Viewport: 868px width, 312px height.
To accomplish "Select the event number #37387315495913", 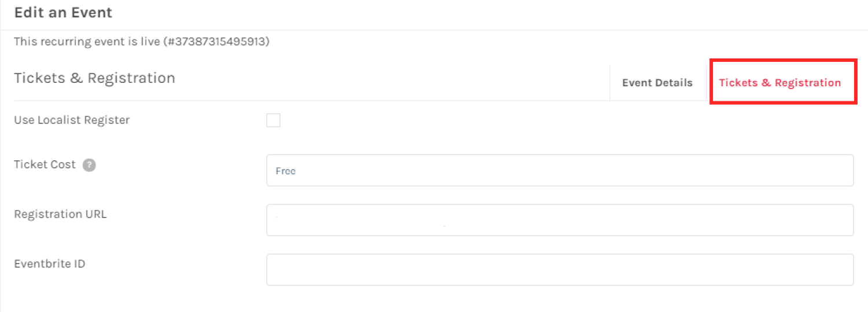I will [218, 42].
